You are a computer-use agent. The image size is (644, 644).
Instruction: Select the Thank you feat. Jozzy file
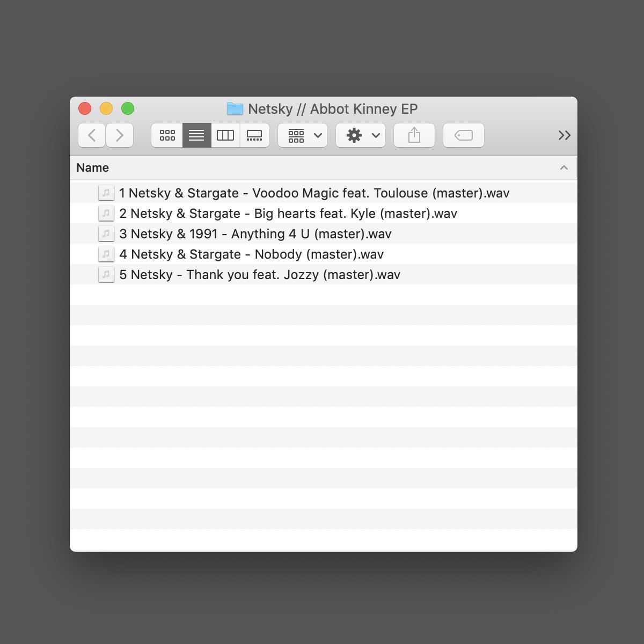tap(324, 274)
